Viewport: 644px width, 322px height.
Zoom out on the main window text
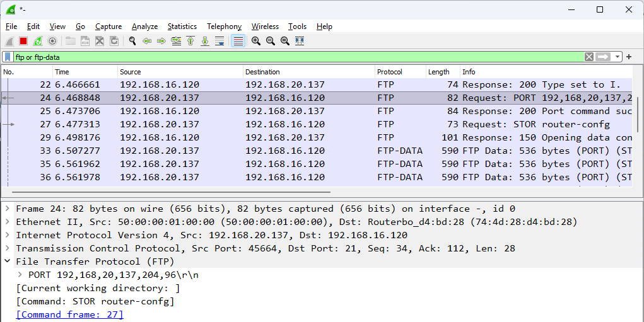(x=270, y=41)
